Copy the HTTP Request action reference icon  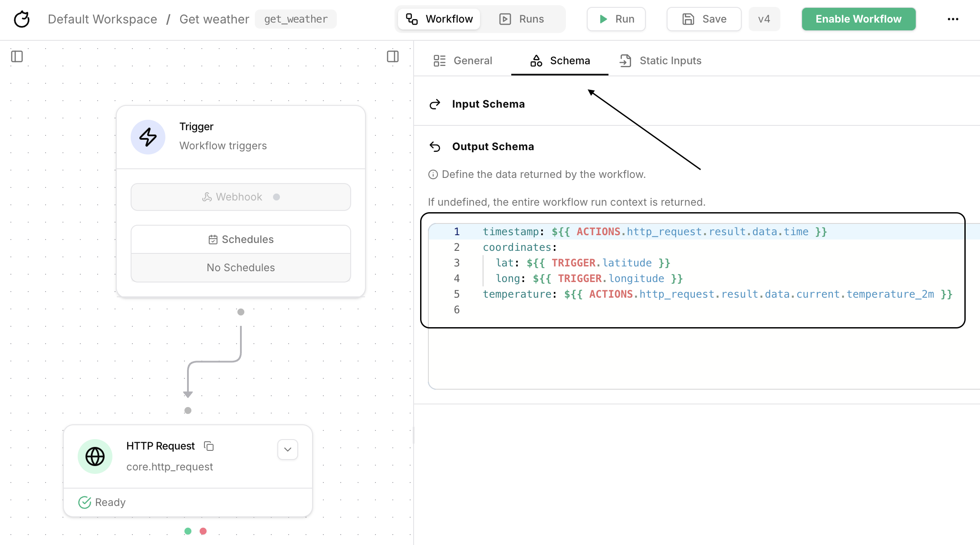tap(209, 446)
